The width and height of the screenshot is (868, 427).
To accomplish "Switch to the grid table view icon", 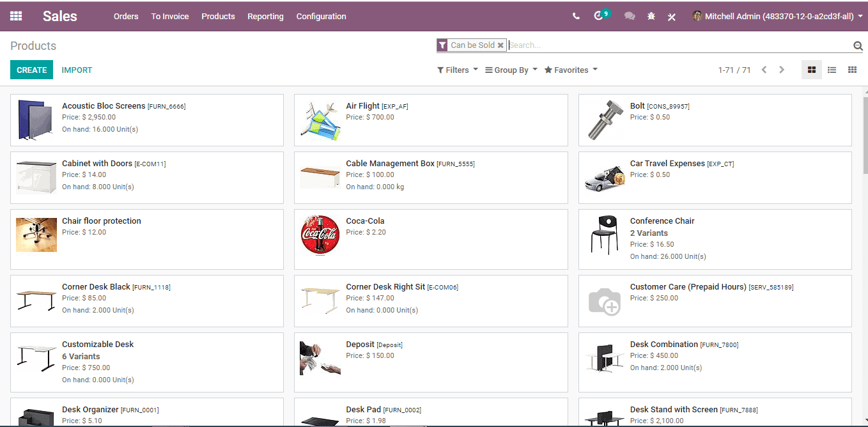I will (x=852, y=70).
